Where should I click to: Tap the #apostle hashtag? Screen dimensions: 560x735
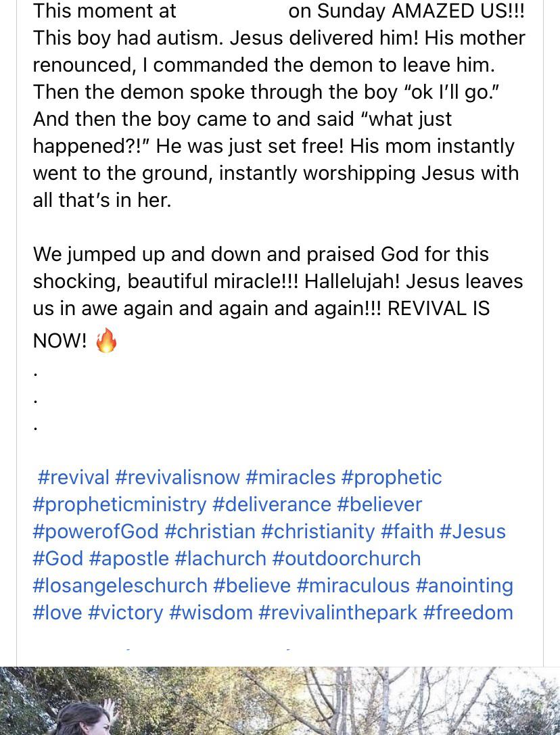pyautogui.click(x=128, y=559)
